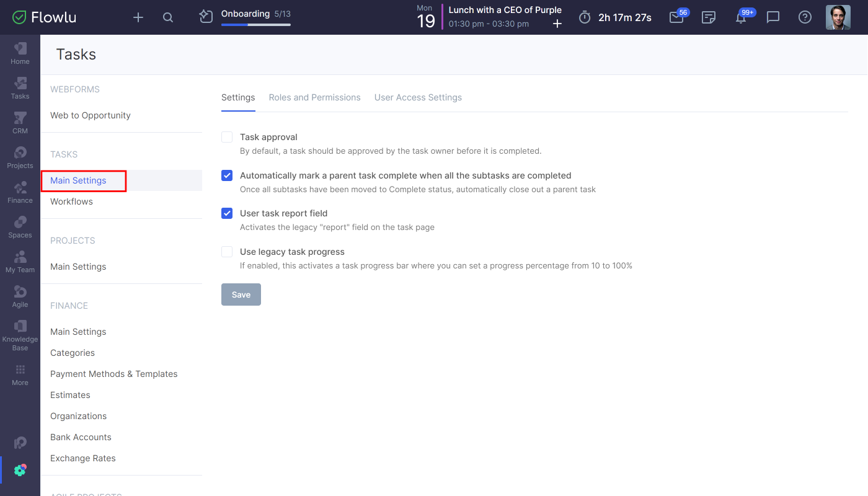The image size is (868, 496).
Task: Open Payment Methods & Templates
Action: (x=114, y=374)
